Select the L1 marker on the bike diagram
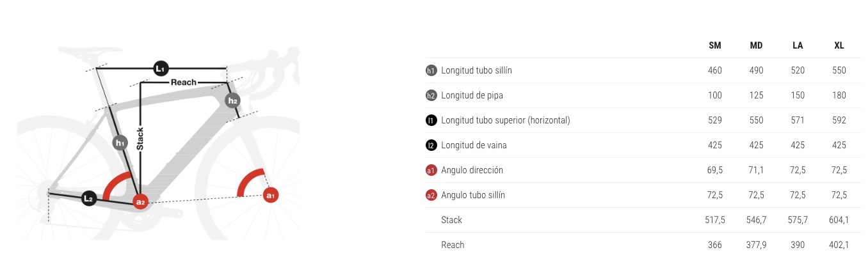Viewport: 868px width, 257px height. click(x=161, y=67)
